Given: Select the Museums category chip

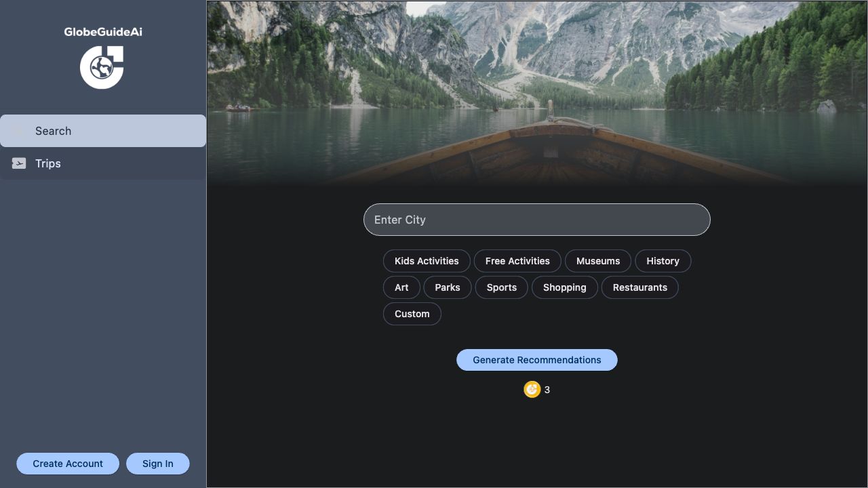Looking at the screenshot, I should click(x=597, y=261).
